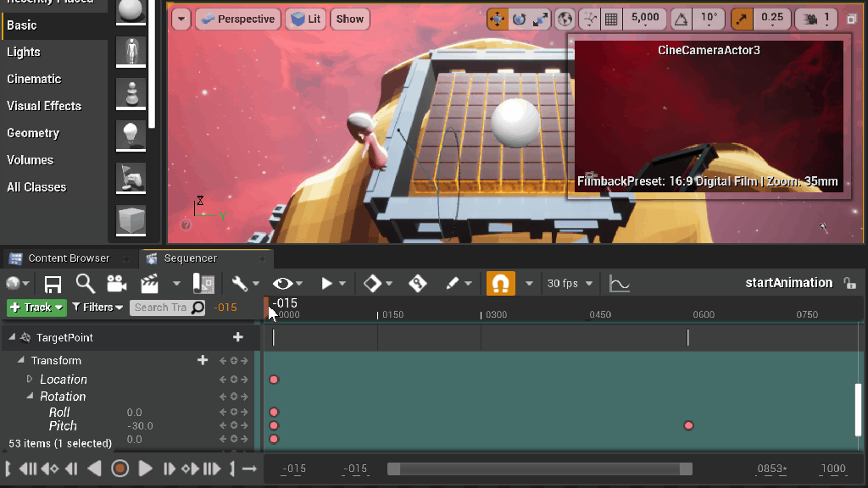
Task: Click the timeline range scrollbar
Action: (x=539, y=469)
